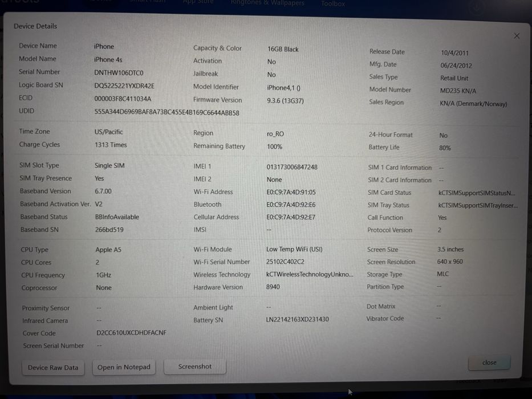The width and height of the screenshot is (532, 399).
Task: Click sales type Retail Unit
Action: (454, 78)
